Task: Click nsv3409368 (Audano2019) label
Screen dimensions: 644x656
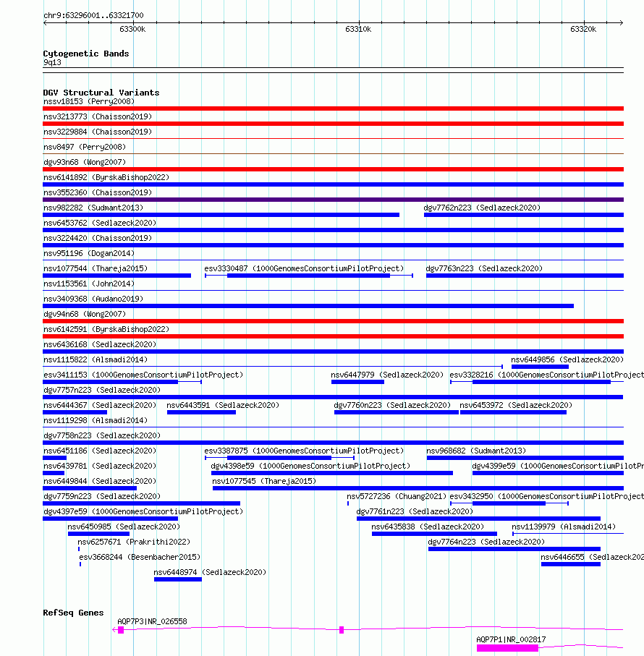Action: coord(93,299)
